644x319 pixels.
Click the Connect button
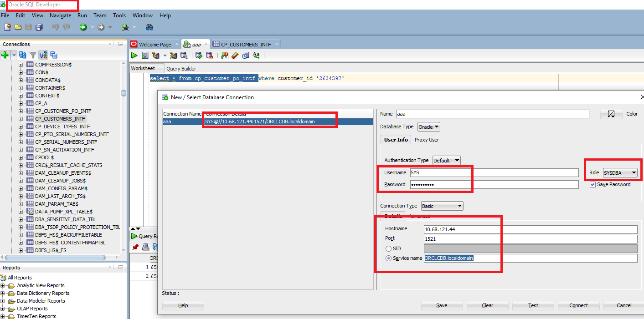click(578, 305)
